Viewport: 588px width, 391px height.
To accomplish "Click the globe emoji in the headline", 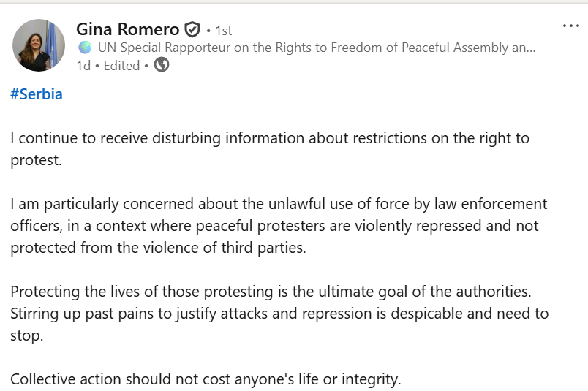I will pos(85,48).
